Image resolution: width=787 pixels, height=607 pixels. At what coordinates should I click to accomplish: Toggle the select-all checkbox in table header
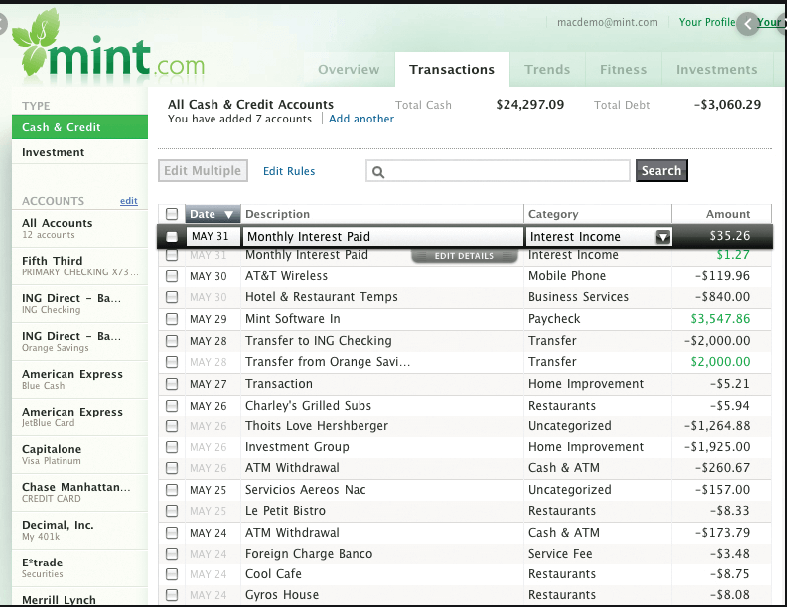pyautogui.click(x=172, y=214)
